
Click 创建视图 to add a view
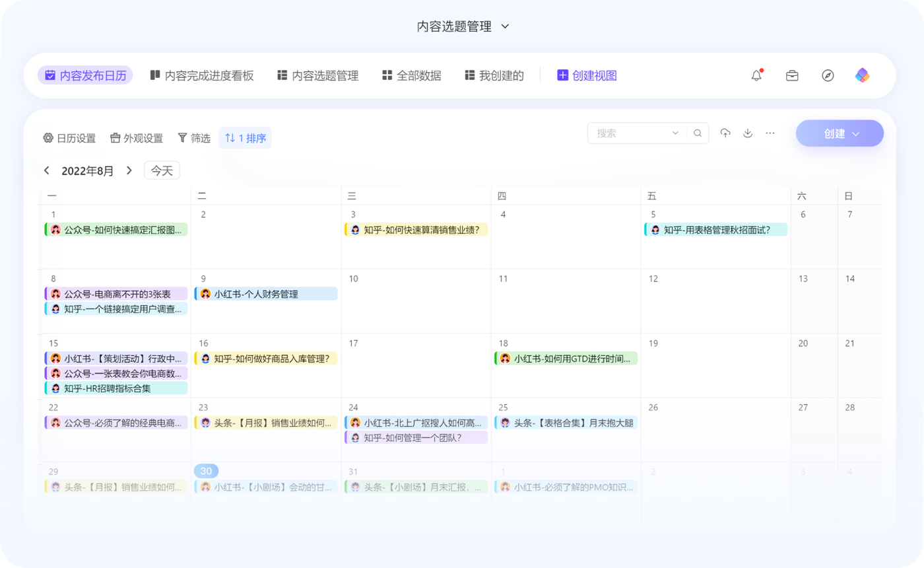(587, 75)
